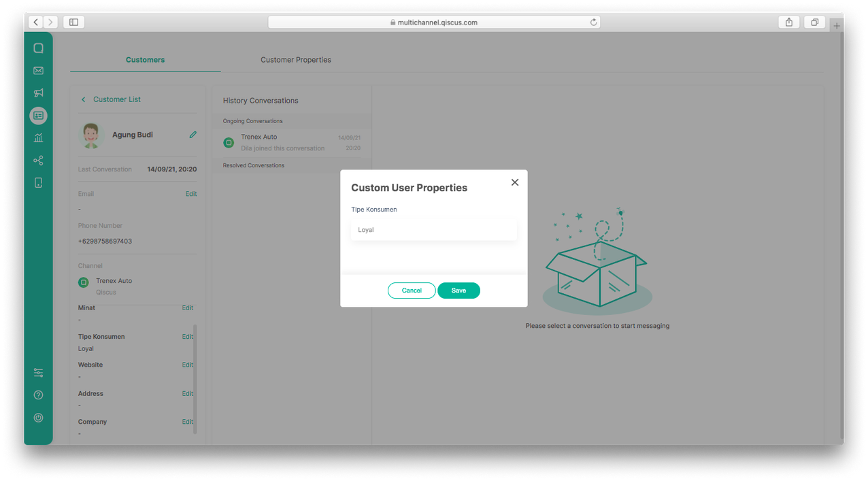This screenshot has width=868, height=481.
Task: Edit the Email field
Action: tap(191, 194)
